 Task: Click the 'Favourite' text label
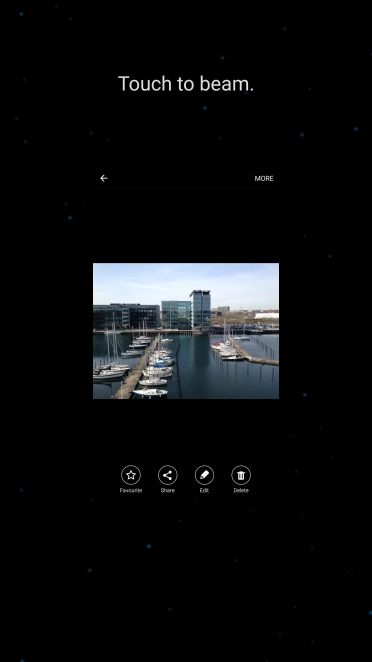pos(131,491)
